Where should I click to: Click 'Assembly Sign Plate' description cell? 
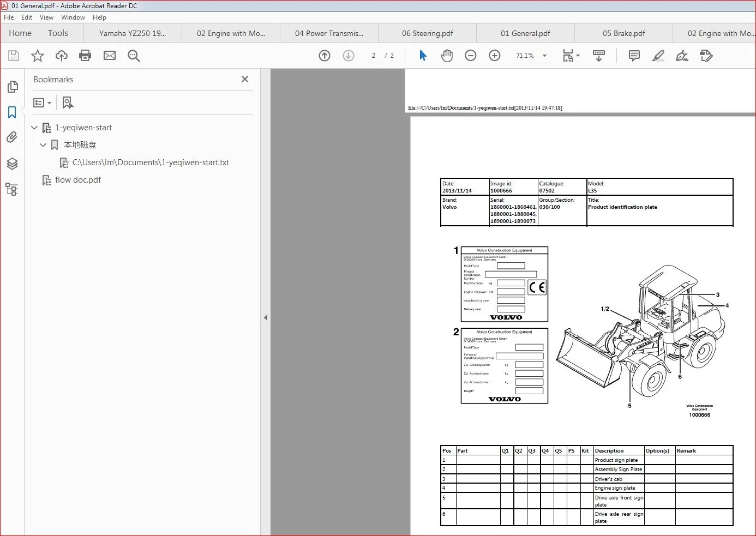point(618,469)
